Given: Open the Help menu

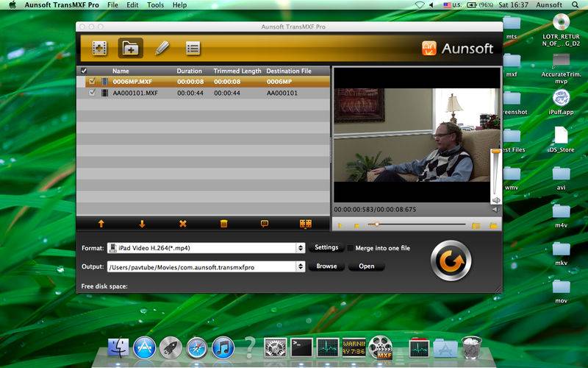Looking at the screenshot, I should (x=179, y=5).
